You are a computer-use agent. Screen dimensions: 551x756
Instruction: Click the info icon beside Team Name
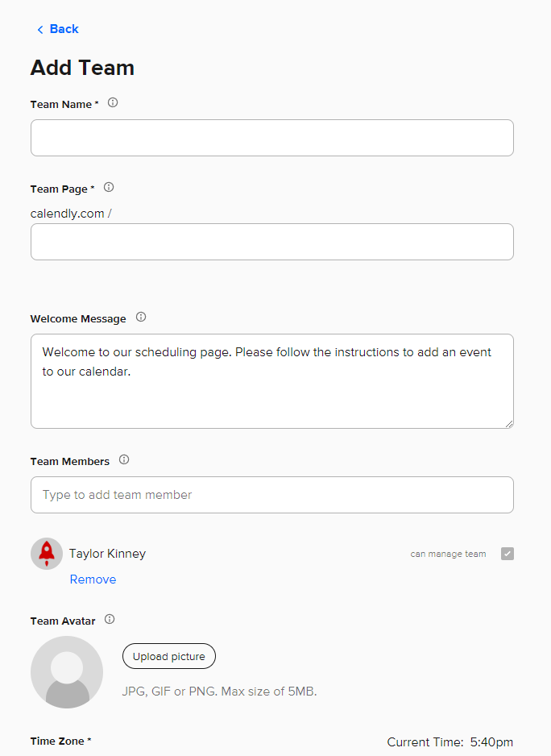click(113, 103)
